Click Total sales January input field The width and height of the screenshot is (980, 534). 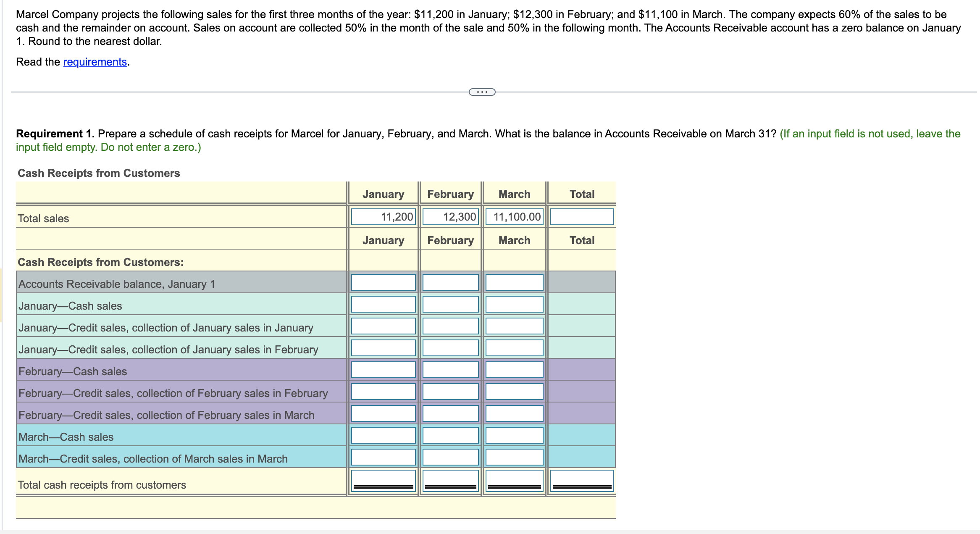(x=383, y=217)
